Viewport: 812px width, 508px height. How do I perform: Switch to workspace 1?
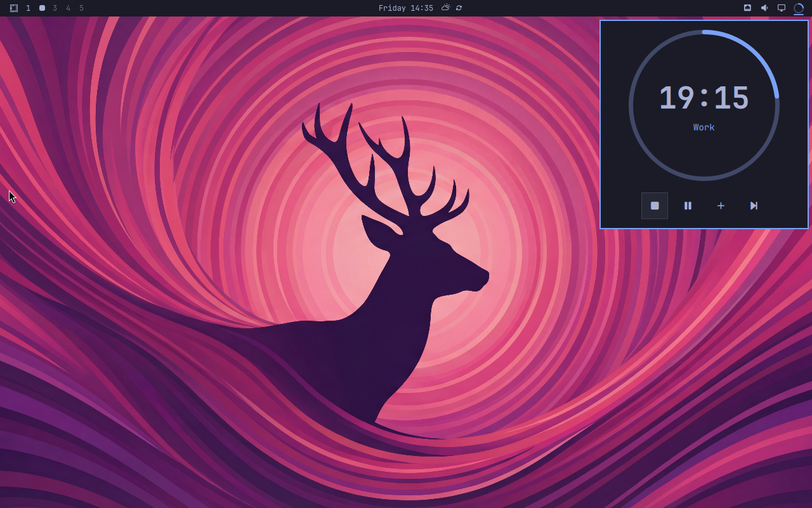click(28, 8)
